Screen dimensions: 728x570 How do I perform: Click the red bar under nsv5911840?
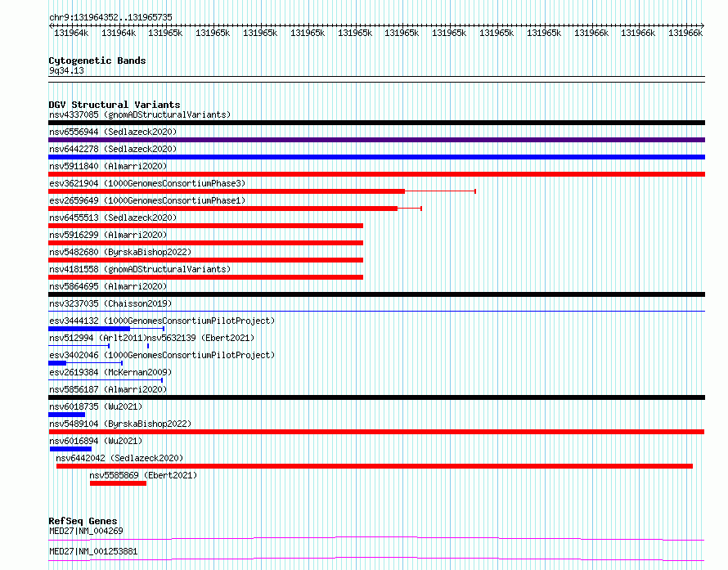[376, 174]
